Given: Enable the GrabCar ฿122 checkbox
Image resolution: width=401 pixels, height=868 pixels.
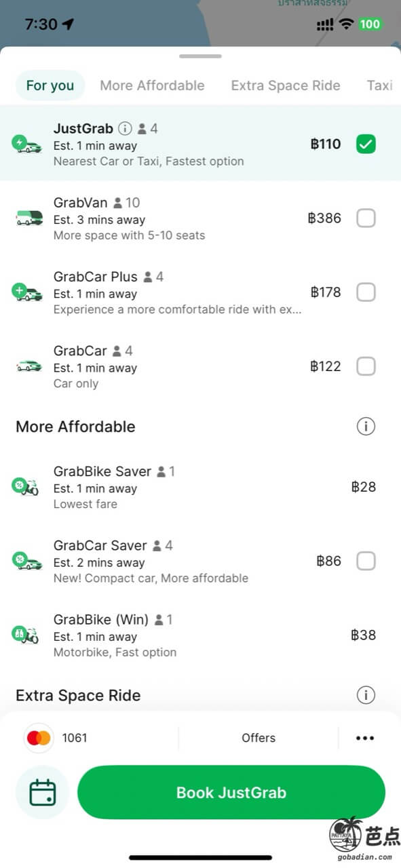Looking at the screenshot, I should point(366,366).
